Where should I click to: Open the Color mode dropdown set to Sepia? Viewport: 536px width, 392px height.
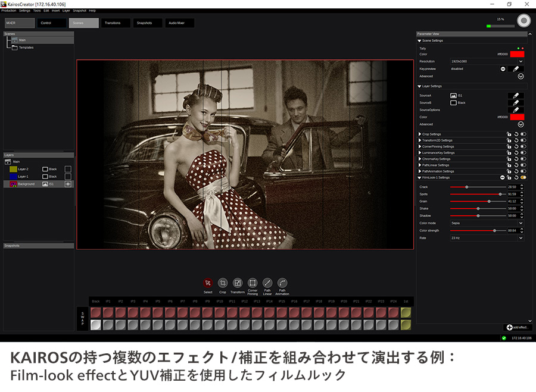(487, 223)
